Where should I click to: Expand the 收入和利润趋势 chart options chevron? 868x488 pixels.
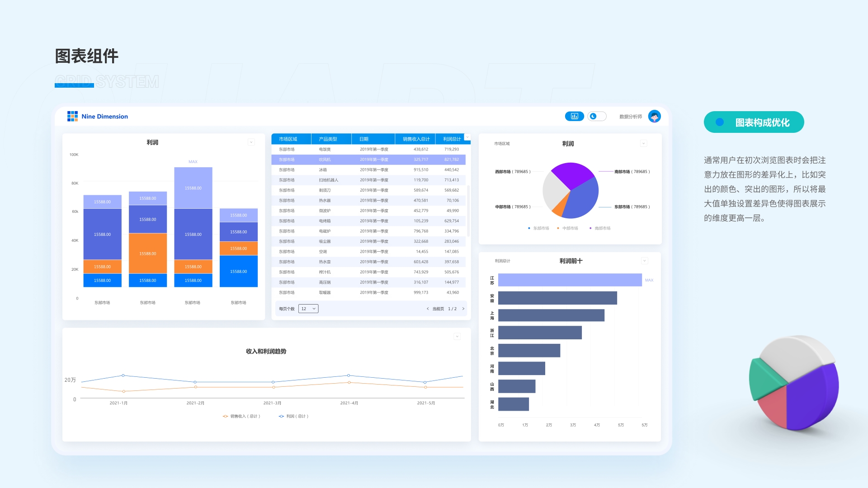(x=457, y=336)
